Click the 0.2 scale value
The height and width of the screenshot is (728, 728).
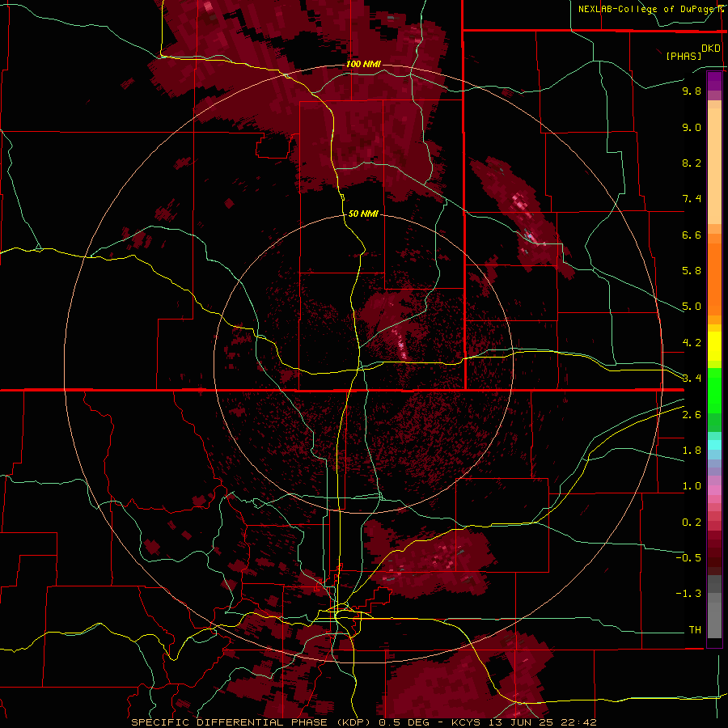[692, 523]
